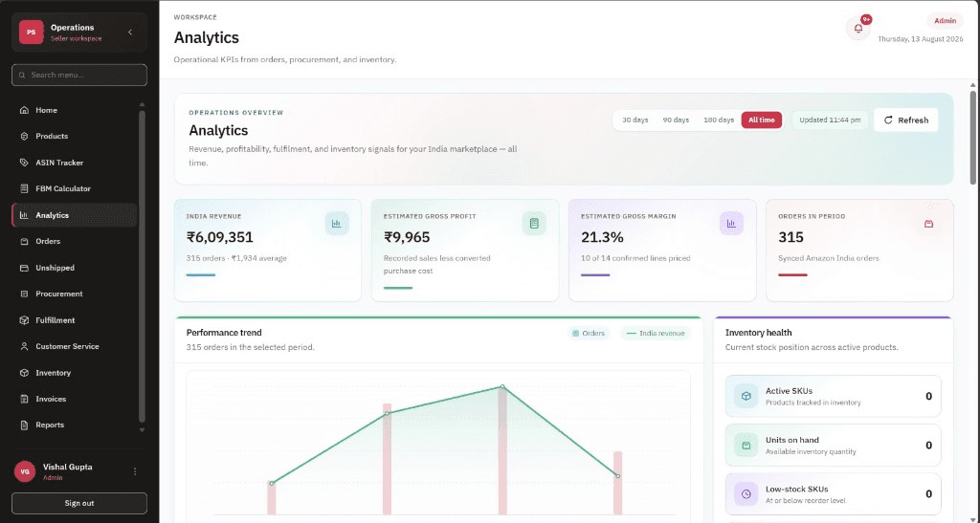Open user options three-dot menu

pyautogui.click(x=135, y=471)
